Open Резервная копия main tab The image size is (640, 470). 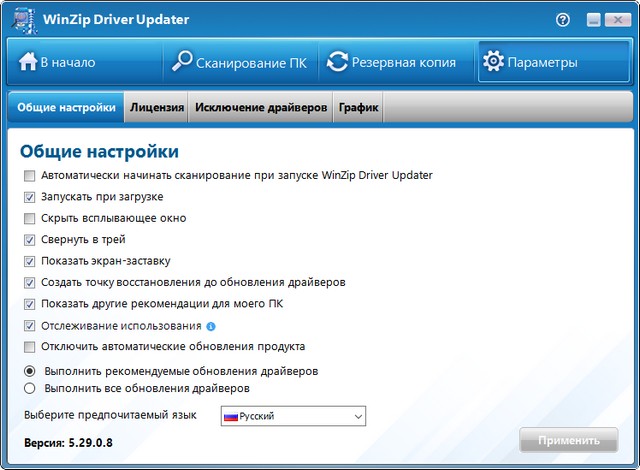(x=395, y=62)
